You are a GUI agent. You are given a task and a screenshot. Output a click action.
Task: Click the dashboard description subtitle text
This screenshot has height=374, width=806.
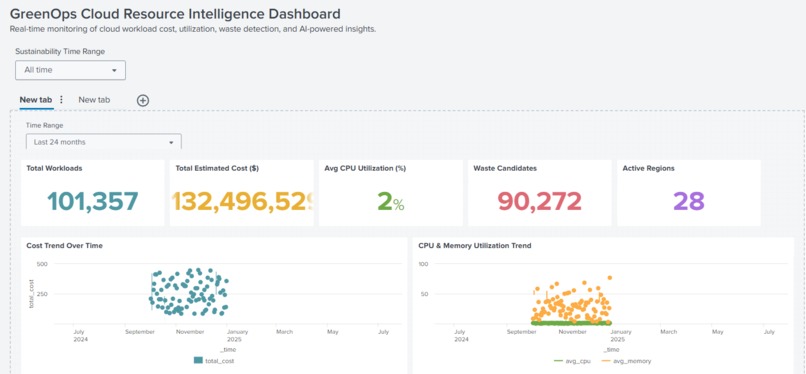(193, 30)
